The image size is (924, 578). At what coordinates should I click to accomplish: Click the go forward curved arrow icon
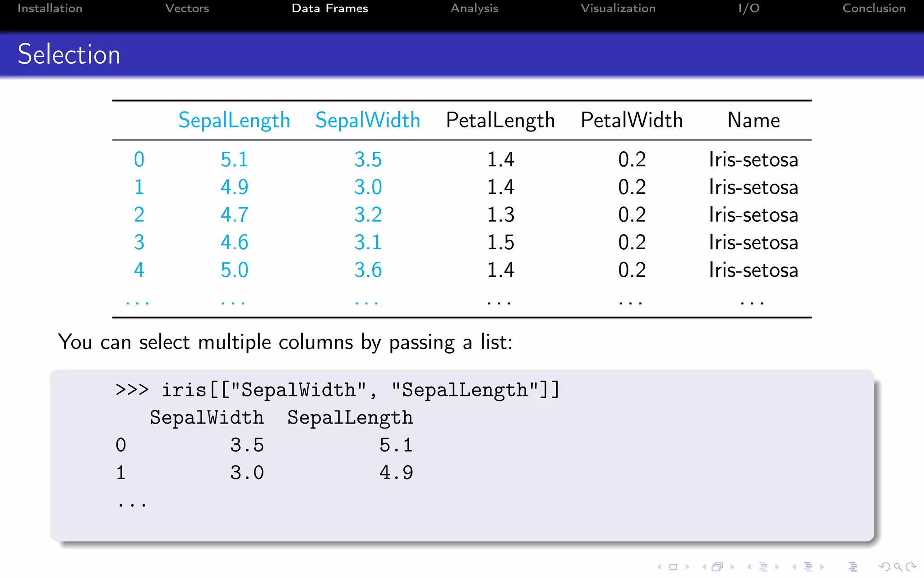pyautogui.click(x=911, y=567)
